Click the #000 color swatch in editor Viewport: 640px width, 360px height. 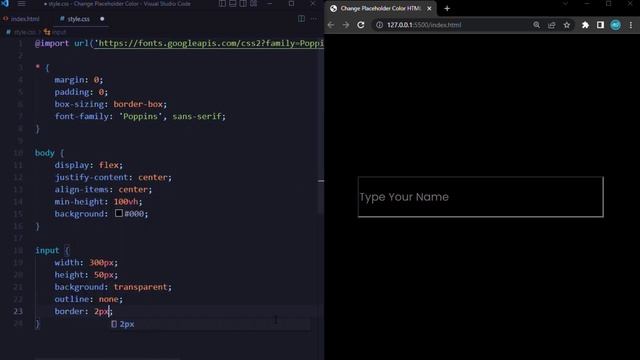[x=119, y=213]
